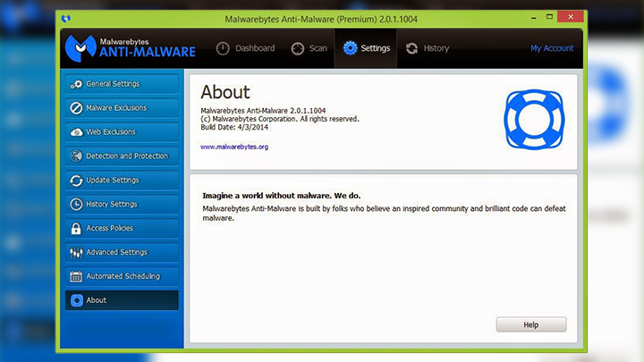Viewport: 644px width, 362px height.
Task: Open the My Account link
Action: point(552,48)
